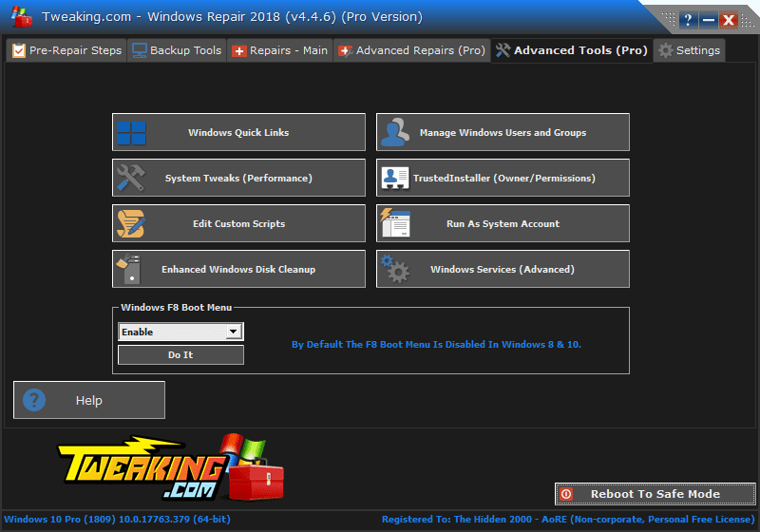Select the Advanced Tools (Pro) tab
Viewport: 760px width, 532px height.
572,50
